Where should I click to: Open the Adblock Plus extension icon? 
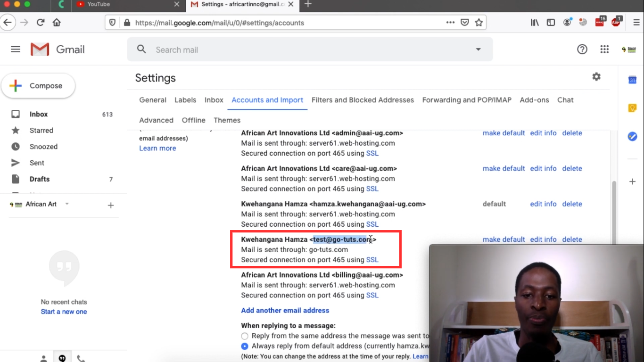pyautogui.click(x=616, y=22)
